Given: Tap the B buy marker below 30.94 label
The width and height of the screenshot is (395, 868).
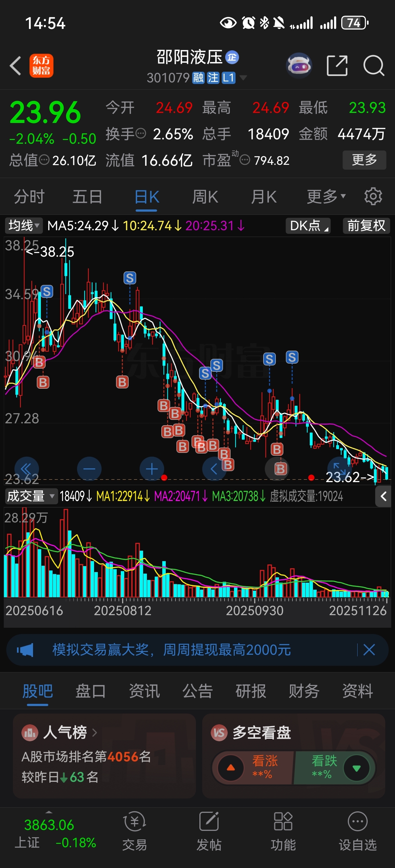Looking at the screenshot, I should (39, 362).
